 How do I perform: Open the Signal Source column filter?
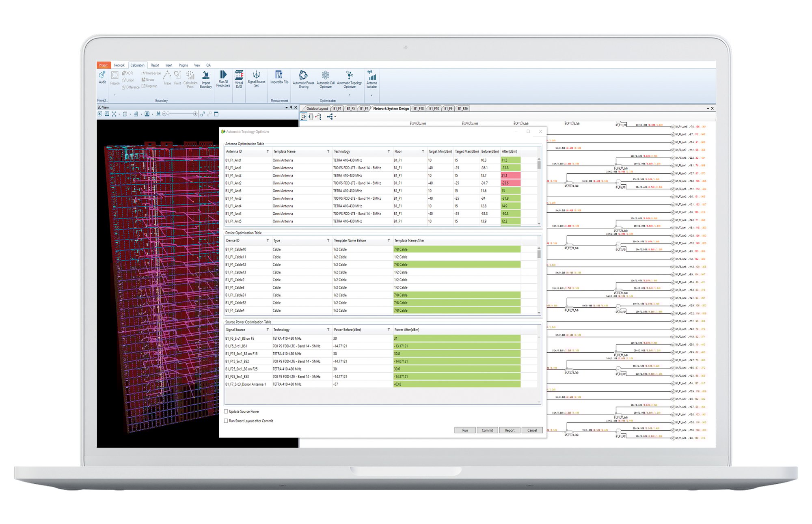coord(268,330)
